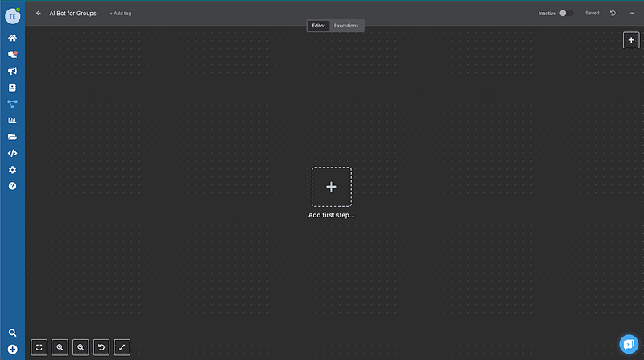Switch to the Executions tab
Image resolution: width=644 pixels, height=360 pixels.
coord(346,26)
